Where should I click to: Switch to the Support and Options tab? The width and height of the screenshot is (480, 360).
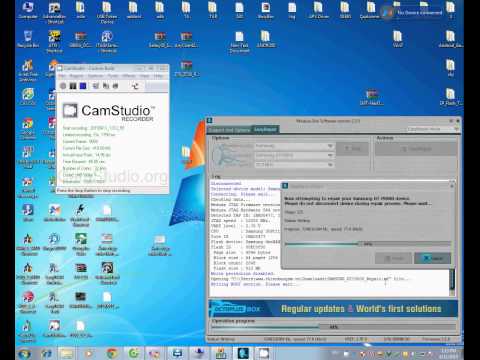click(229, 130)
